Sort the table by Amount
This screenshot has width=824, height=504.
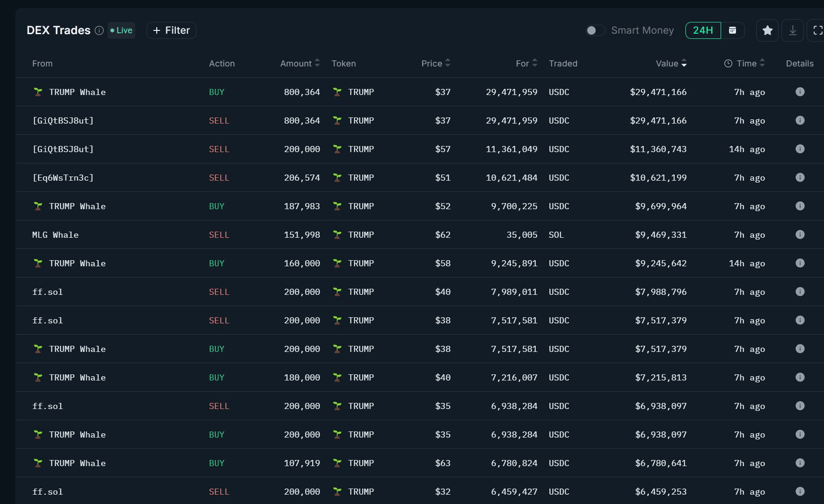point(299,63)
